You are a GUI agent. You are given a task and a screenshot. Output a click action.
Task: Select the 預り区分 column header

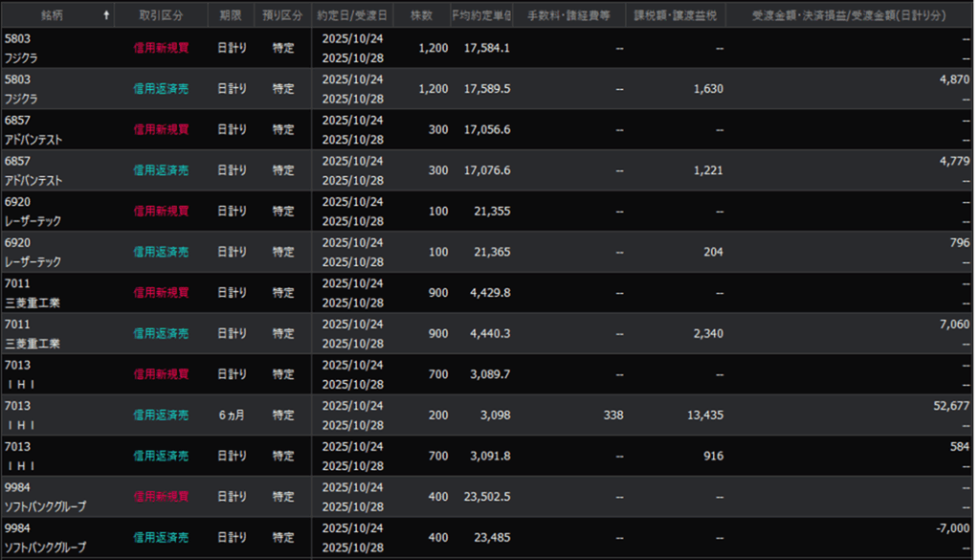282,15
